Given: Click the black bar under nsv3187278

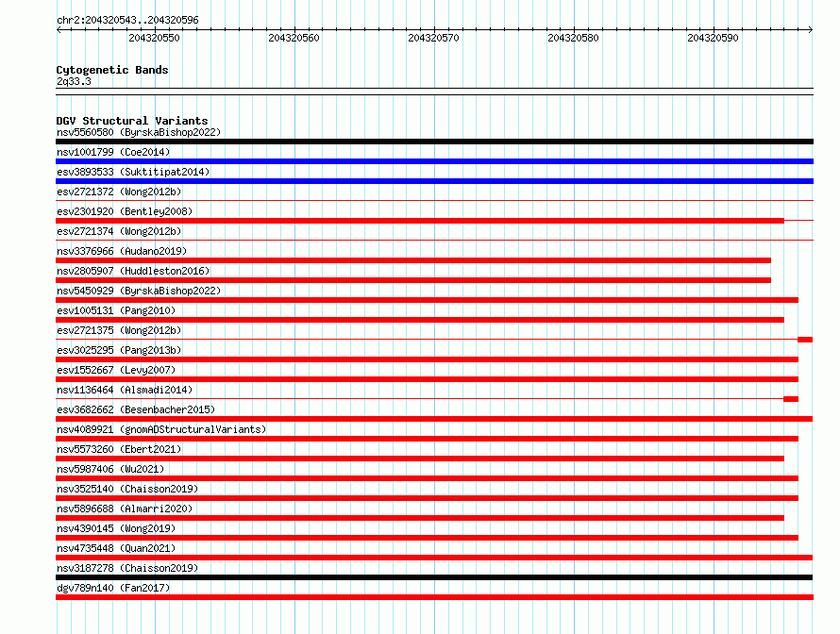Looking at the screenshot, I should (434, 577).
